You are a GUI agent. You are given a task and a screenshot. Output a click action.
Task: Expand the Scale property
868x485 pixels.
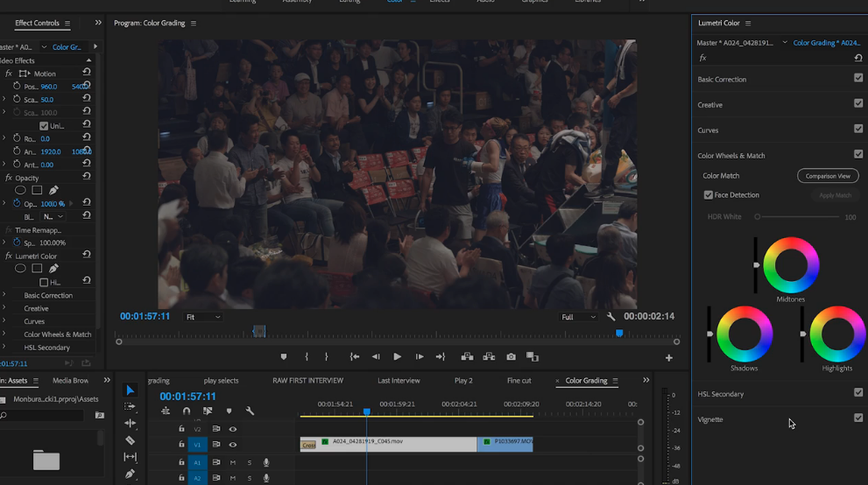(x=4, y=99)
